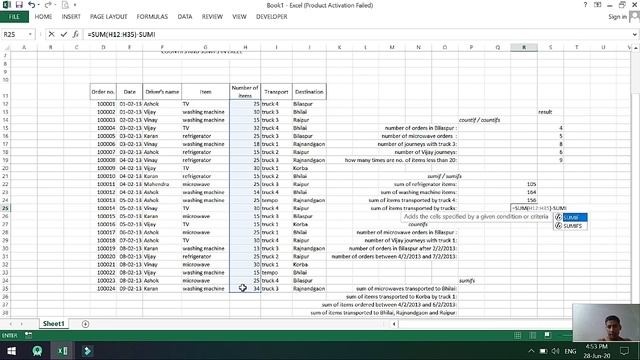Image resolution: width=640 pixels, height=360 pixels.
Task: Click the 'sum of refrigerator items:' label
Action: [425, 184]
